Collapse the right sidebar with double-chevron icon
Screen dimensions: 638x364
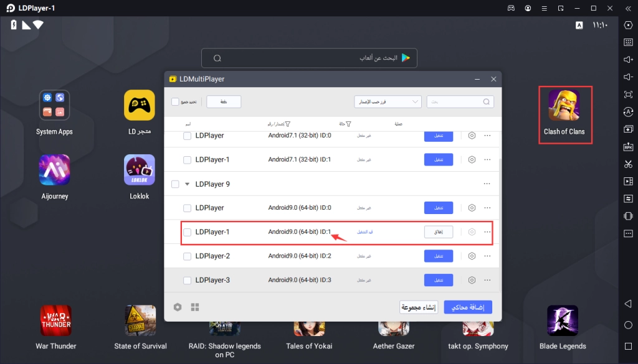tap(628, 8)
